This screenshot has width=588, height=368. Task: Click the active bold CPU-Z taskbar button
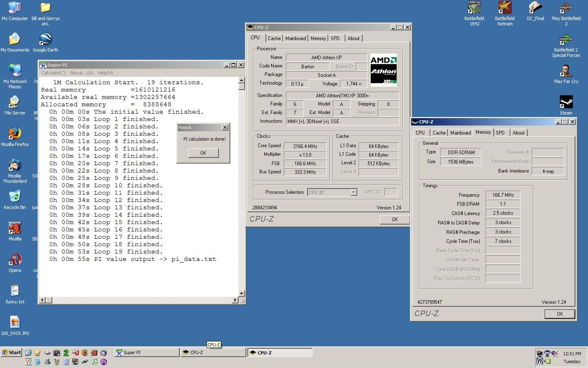pyautogui.click(x=280, y=352)
